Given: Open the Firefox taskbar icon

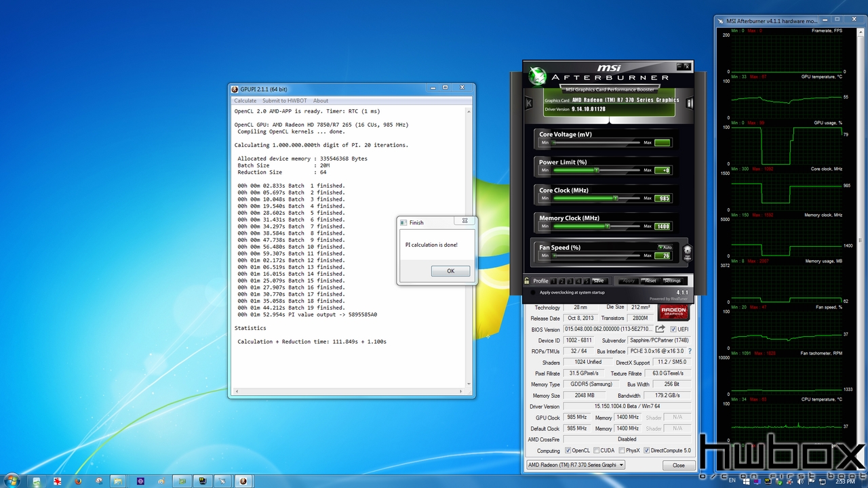Looking at the screenshot, I should [x=78, y=481].
